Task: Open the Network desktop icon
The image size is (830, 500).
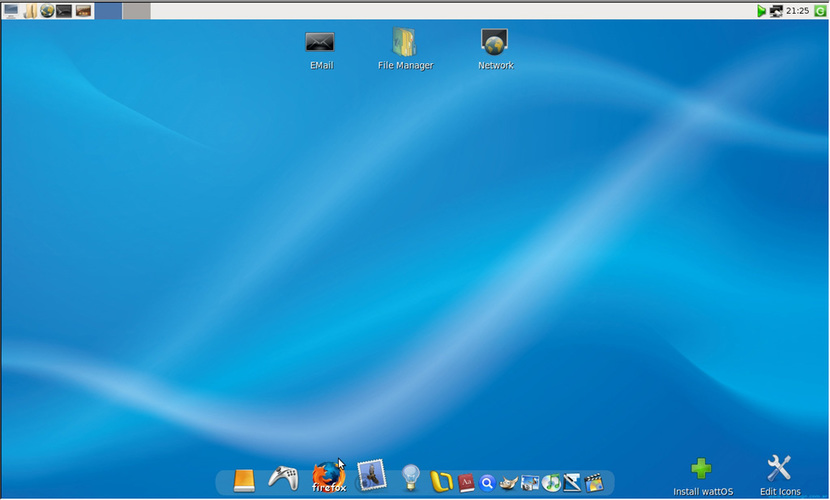Action: [x=495, y=43]
